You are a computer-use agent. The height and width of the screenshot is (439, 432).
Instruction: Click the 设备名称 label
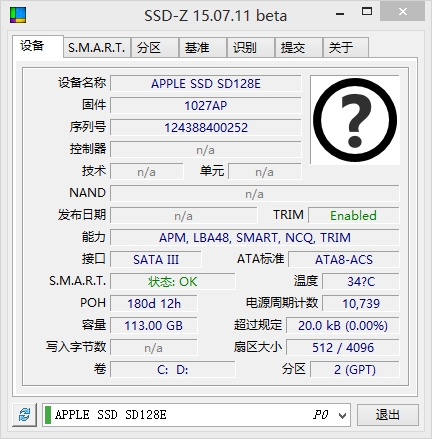point(82,83)
